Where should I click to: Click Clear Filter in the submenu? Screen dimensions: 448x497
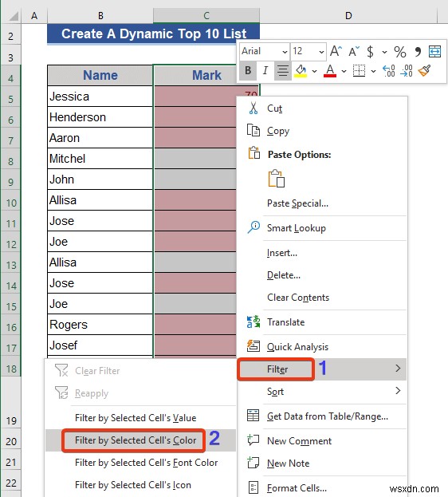coord(141,370)
